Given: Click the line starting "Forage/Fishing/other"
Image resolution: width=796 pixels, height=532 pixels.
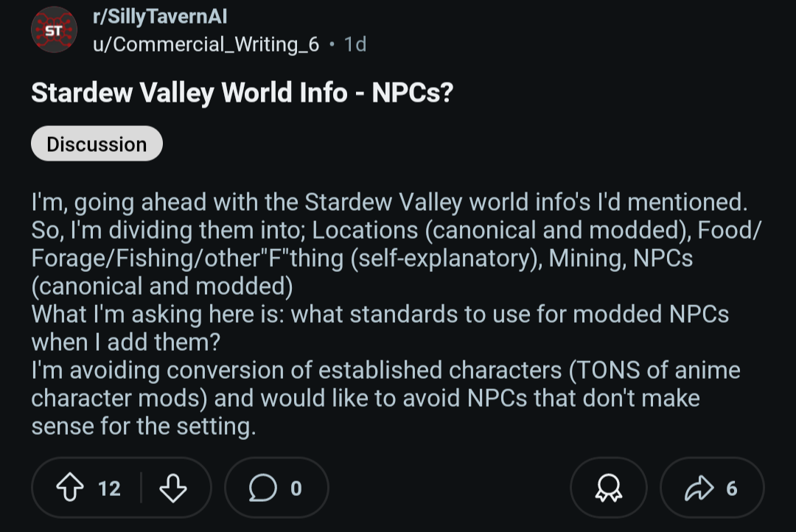Looking at the screenshot, I should [x=362, y=258].
